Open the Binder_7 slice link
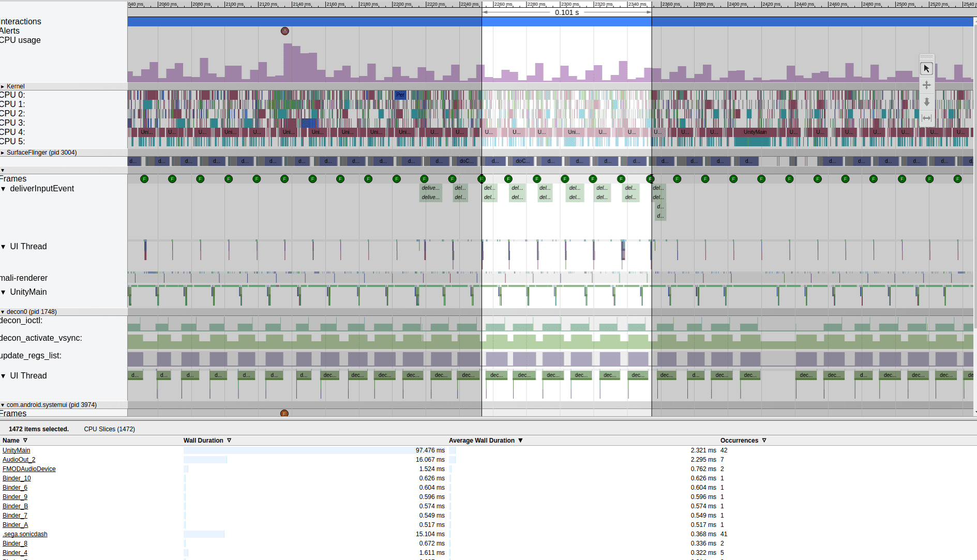977x560 pixels. [x=15, y=516]
